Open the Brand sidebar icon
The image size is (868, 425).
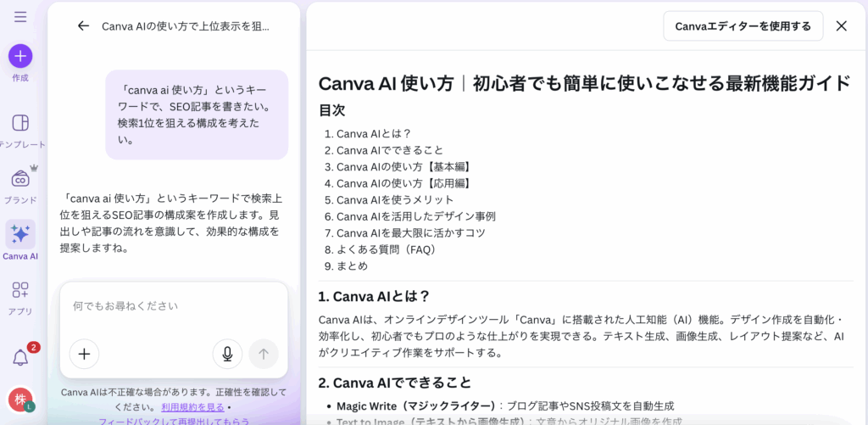pos(20,179)
